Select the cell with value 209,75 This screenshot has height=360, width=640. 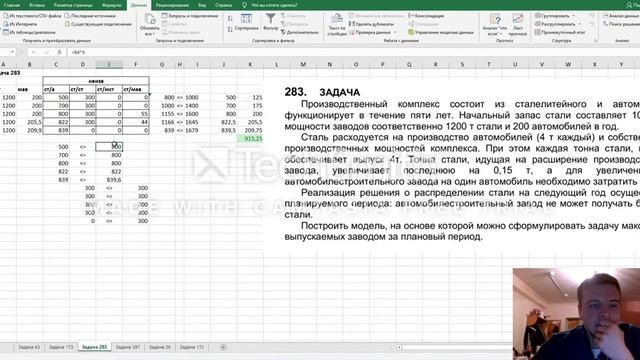250,130
